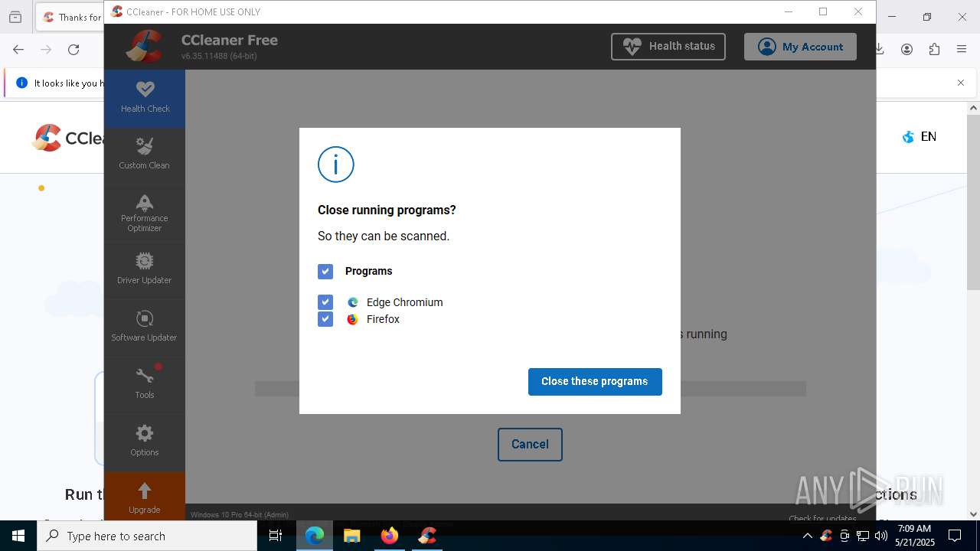Image resolution: width=980 pixels, height=551 pixels.
Task: Open the EN language selector on webpage
Action: coord(920,137)
